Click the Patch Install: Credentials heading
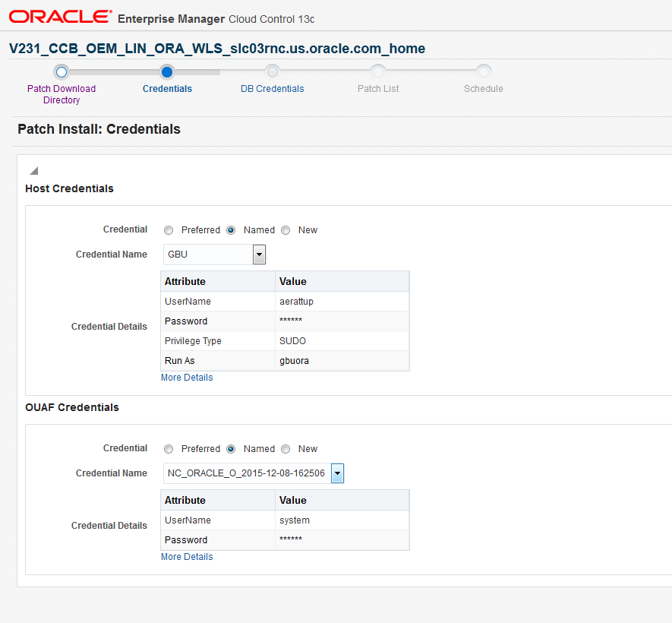Image resolution: width=672 pixels, height=623 pixels. 99,129
